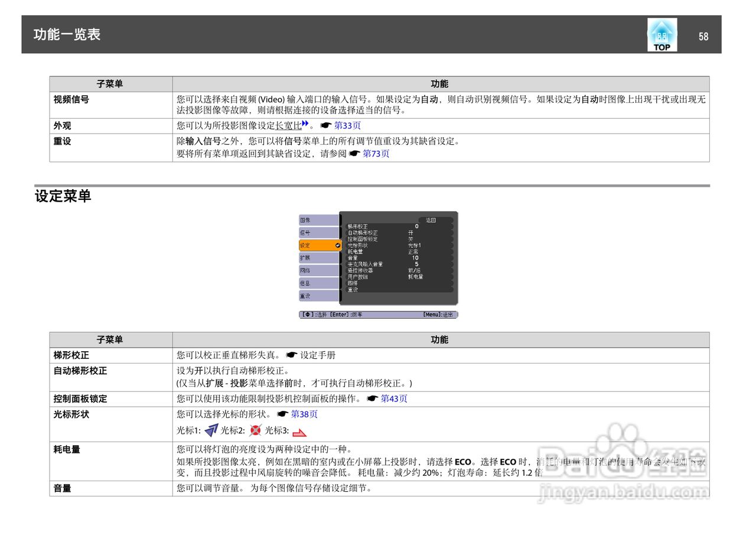Click 设定手册 reference text
The height and width of the screenshot is (535, 756).
(318, 355)
